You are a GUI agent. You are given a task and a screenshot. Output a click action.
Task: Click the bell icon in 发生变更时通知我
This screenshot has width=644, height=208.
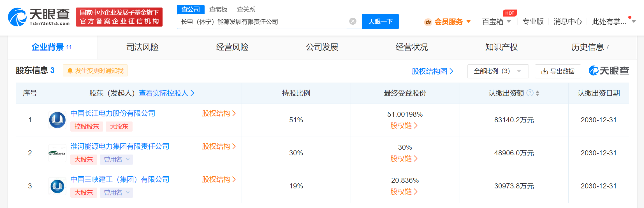(70, 71)
